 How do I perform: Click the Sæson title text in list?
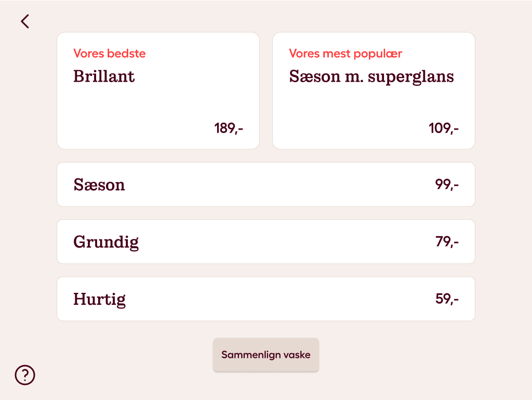click(x=99, y=185)
